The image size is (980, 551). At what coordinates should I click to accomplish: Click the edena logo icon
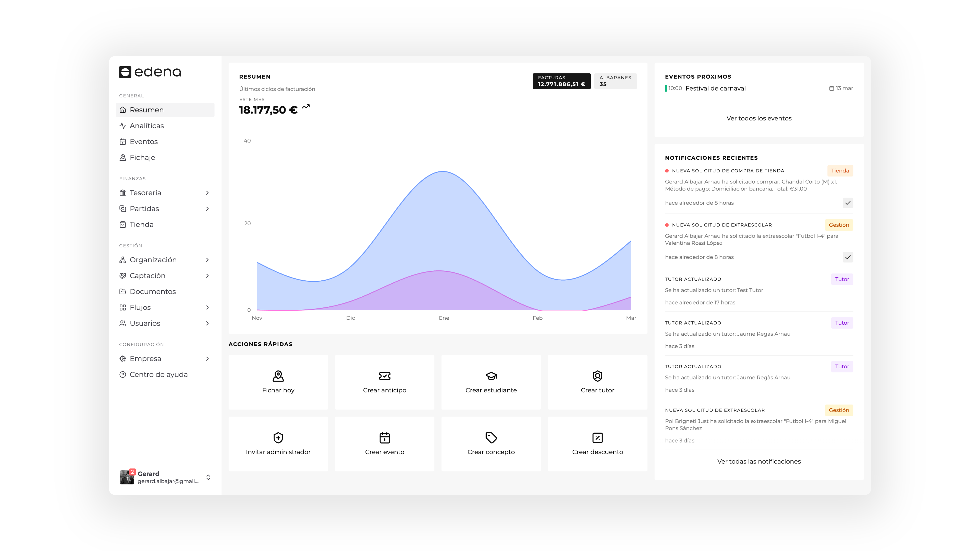click(125, 72)
